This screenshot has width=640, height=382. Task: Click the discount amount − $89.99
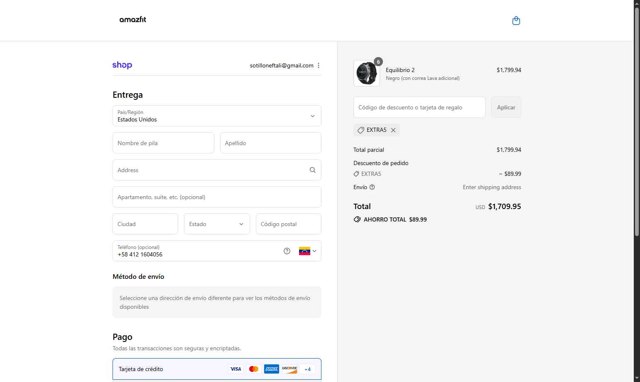point(510,173)
